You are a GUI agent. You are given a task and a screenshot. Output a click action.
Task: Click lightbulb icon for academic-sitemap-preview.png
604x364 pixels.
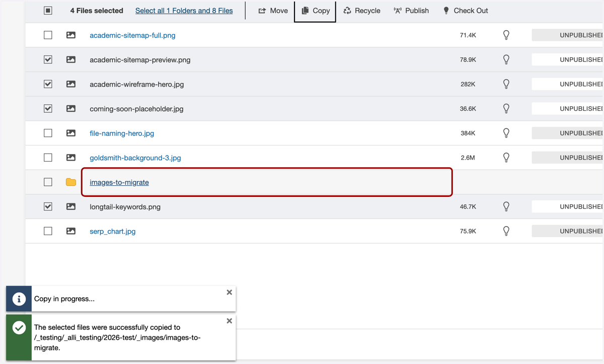[506, 59]
